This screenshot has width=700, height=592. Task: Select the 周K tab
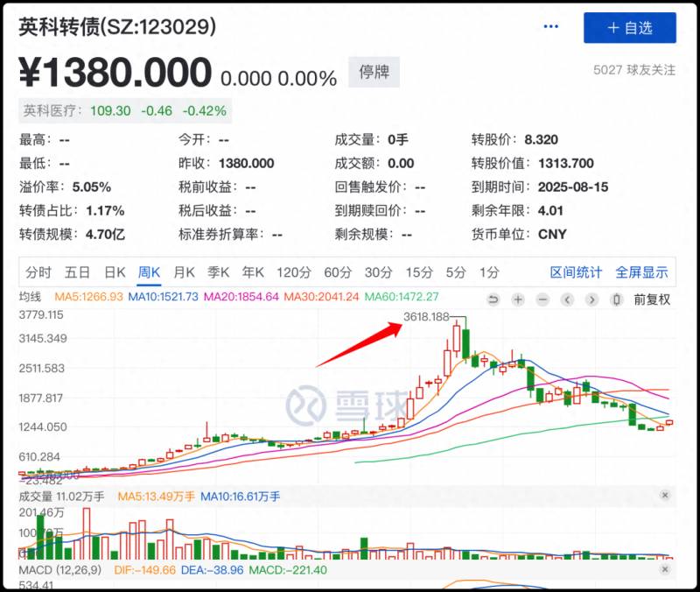tap(149, 272)
